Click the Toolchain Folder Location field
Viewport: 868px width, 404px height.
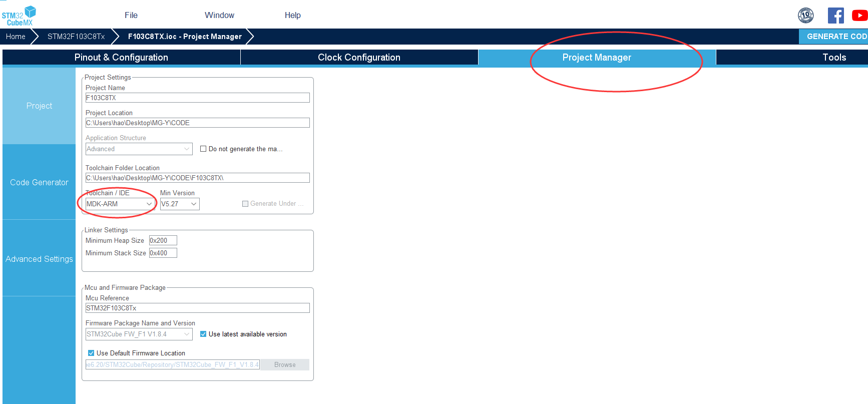[198, 178]
